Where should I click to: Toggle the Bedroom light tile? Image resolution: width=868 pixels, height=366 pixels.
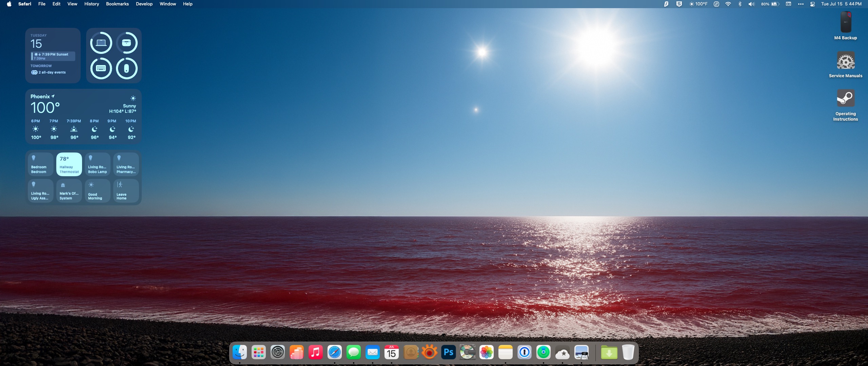40,164
